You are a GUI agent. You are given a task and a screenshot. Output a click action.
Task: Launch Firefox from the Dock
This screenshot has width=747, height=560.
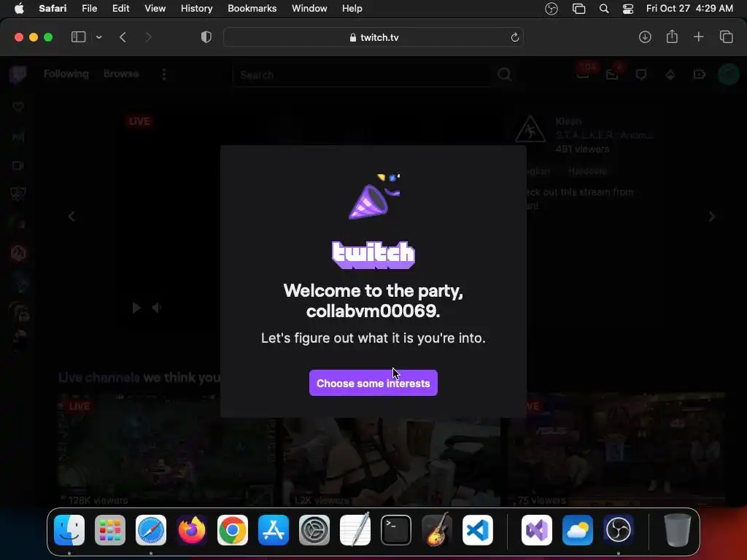tap(192, 529)
